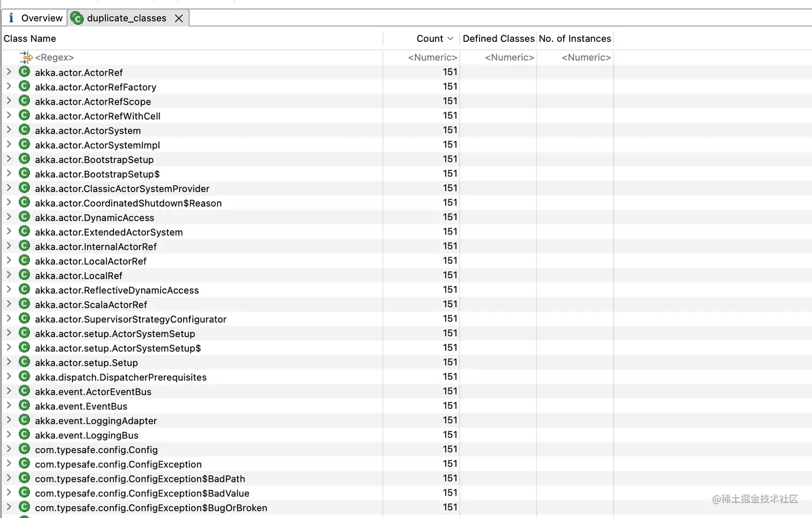Image resolution: width=812 pixels, height=518 pixels.
Task: Click the filter icon beside Regex
Action: tap(26, 57)
